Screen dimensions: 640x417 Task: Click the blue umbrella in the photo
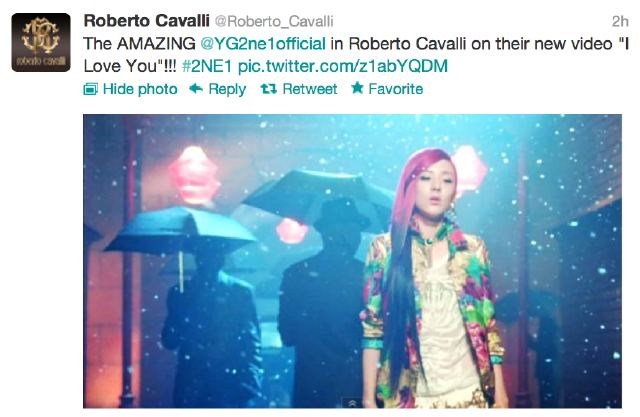pos(180,231)
